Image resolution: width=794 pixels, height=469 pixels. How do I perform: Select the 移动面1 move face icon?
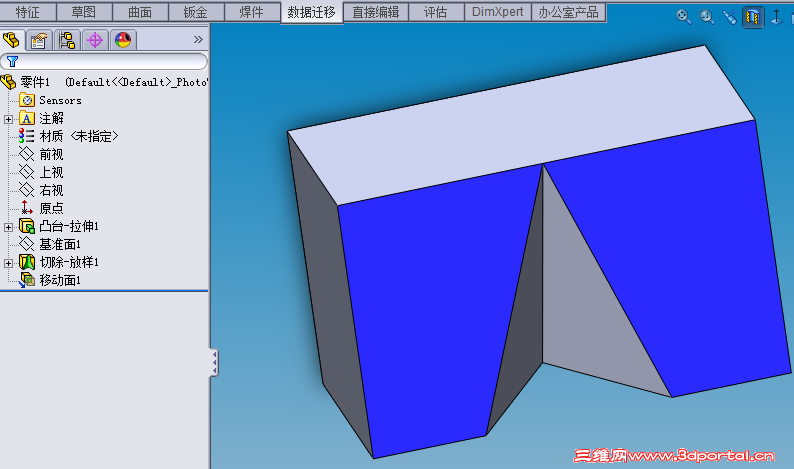27,280
